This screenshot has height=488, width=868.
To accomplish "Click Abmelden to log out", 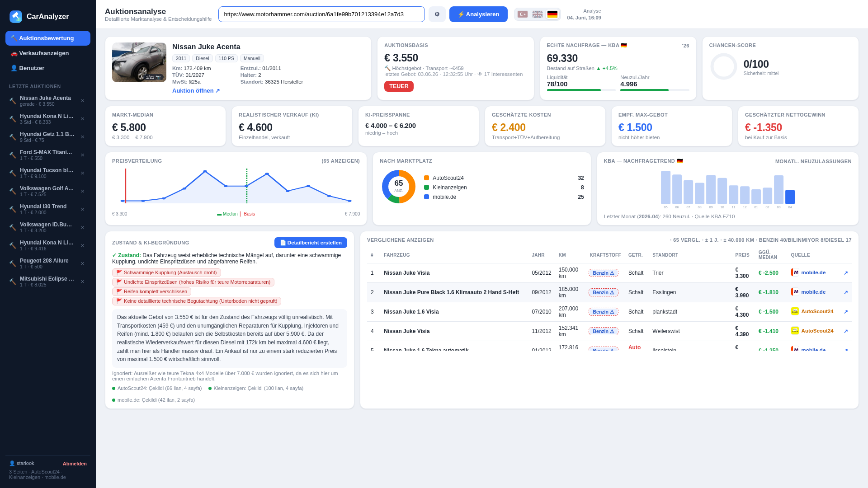I will 75,464.
